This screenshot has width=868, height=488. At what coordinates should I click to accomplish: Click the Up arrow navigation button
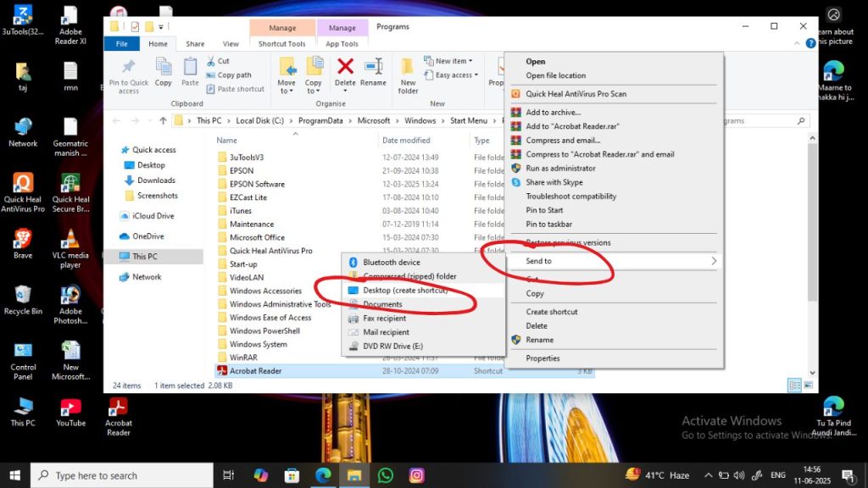point(163,120)
